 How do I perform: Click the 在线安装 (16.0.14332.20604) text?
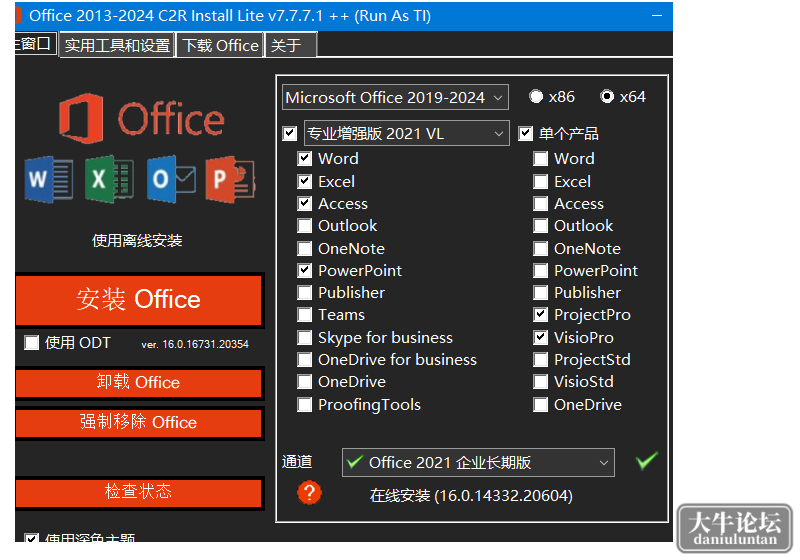click(471, 496)
